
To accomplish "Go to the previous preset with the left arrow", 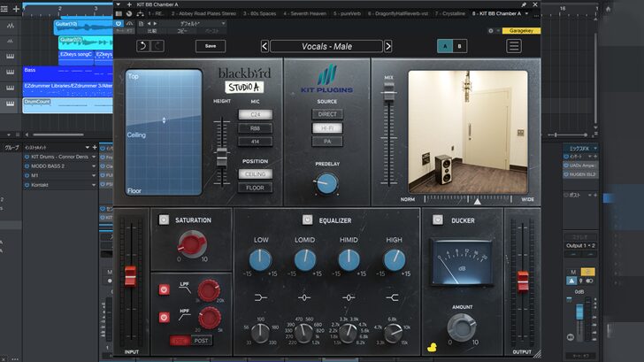I will click(x=264, y=46).
